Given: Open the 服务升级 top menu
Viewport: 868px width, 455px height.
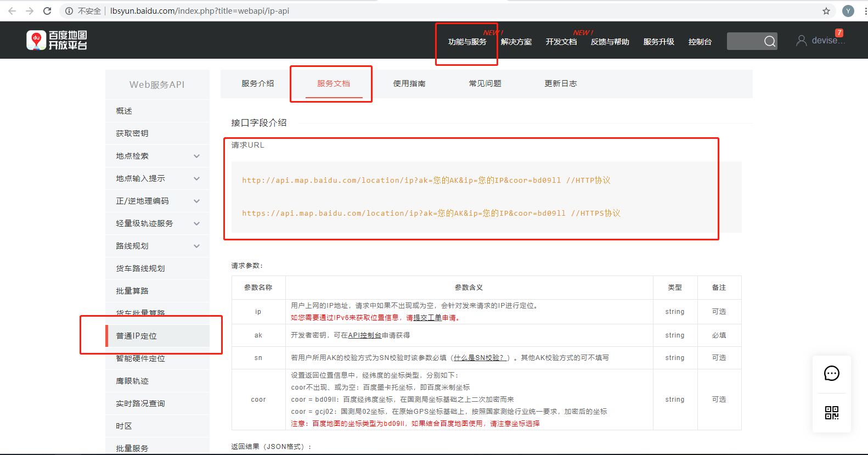Looking at the screenshot, I should coord(659,42).
